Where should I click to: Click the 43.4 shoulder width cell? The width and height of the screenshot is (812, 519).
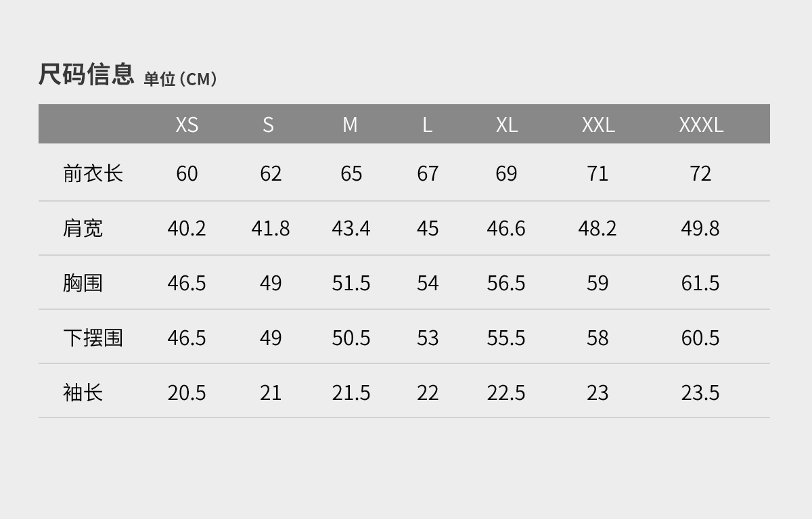[x=351, y=228]
